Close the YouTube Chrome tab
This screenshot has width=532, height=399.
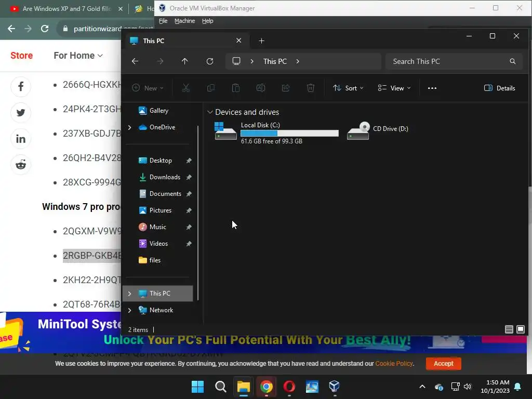121,9
